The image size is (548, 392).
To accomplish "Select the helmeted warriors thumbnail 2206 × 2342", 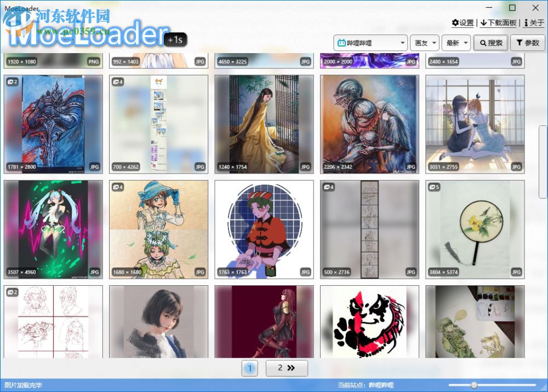I will coord(369,124).
